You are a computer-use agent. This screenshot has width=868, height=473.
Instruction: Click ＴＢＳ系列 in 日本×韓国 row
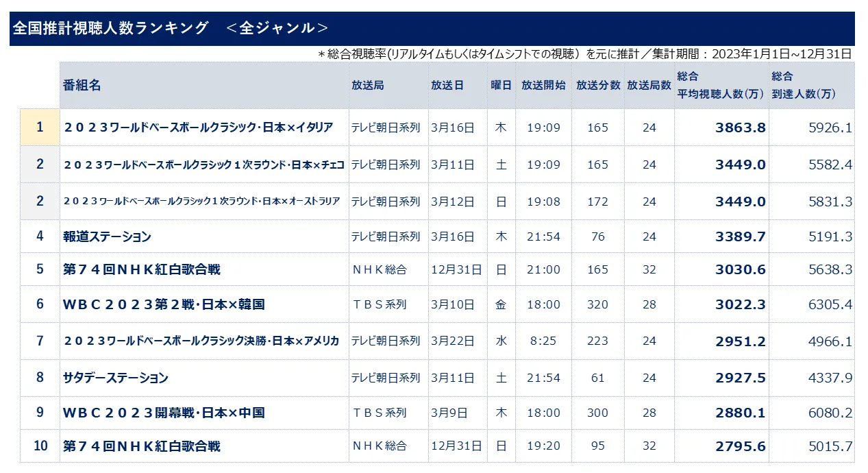[379, 304]
